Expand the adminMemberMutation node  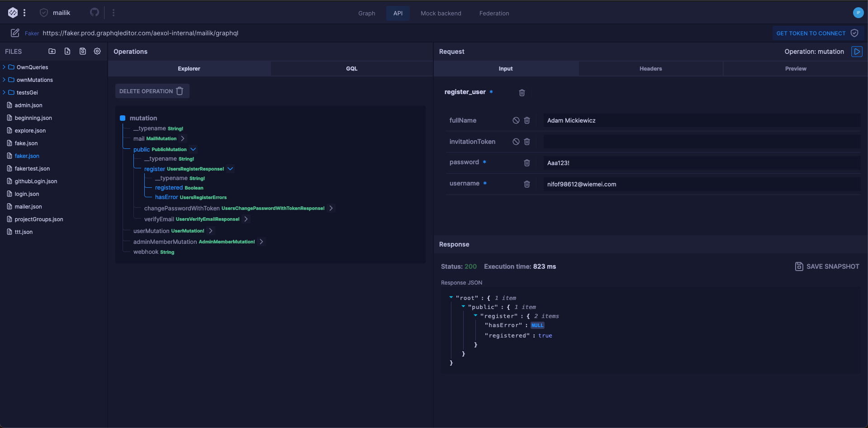(x=261, y=242)
